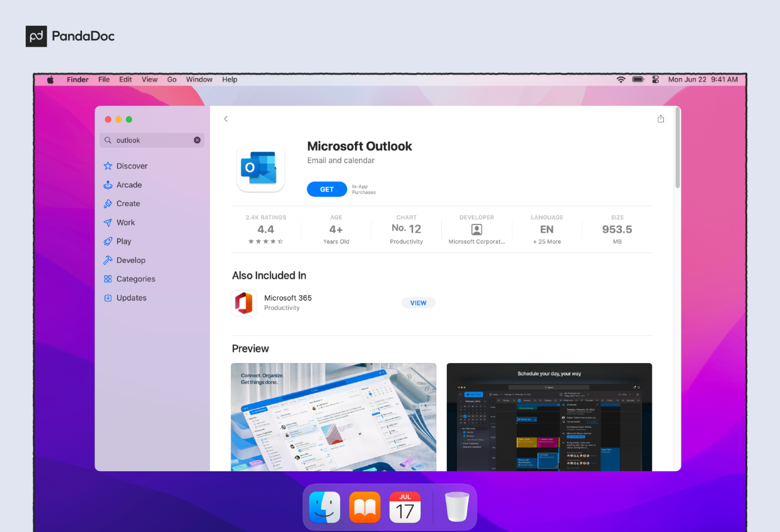Click the battery status icon

tap(638, 80)
